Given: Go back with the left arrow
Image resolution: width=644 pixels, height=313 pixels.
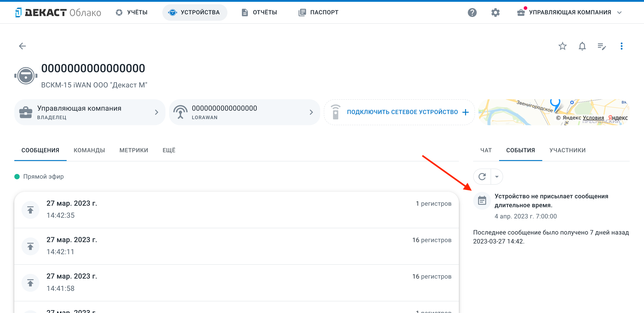Looking at the screenshot, I should (22, 46).
